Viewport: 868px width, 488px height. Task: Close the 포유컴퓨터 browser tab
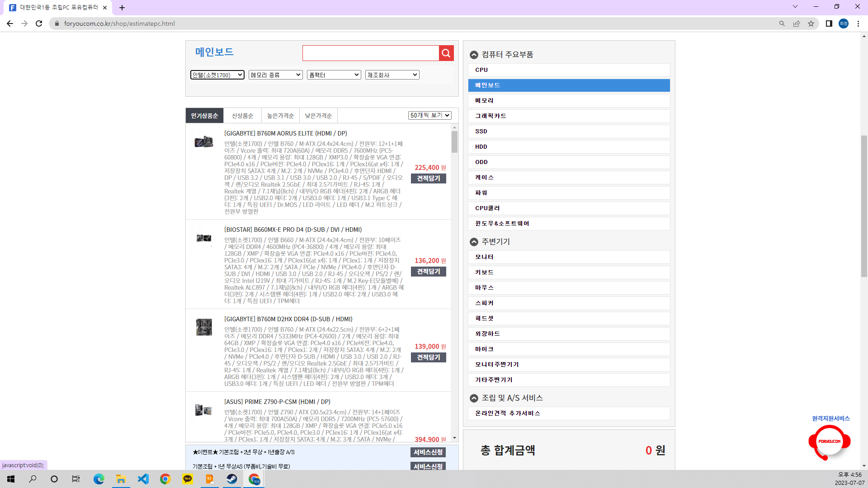105,8
